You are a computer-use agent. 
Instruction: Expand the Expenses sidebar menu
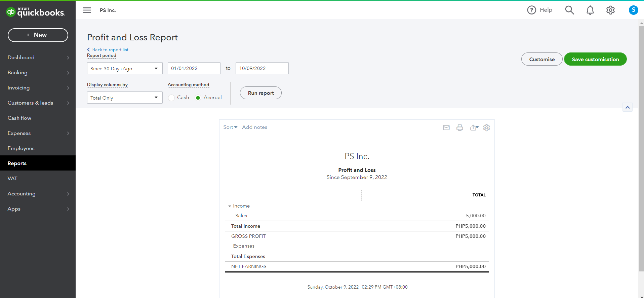pos(38,133)
